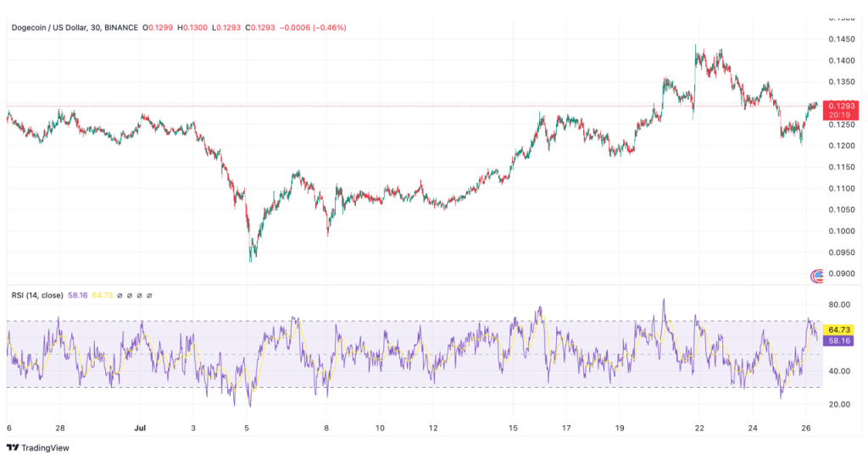Click the 10 date on time axis
This screenshot has width=868, height=459.
tap(380, 428)
